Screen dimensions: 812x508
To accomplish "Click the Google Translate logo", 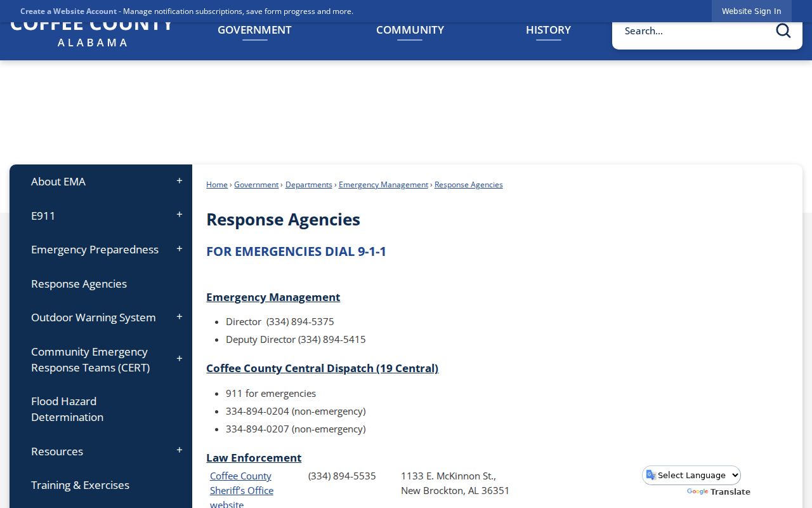I will point(697,492).
